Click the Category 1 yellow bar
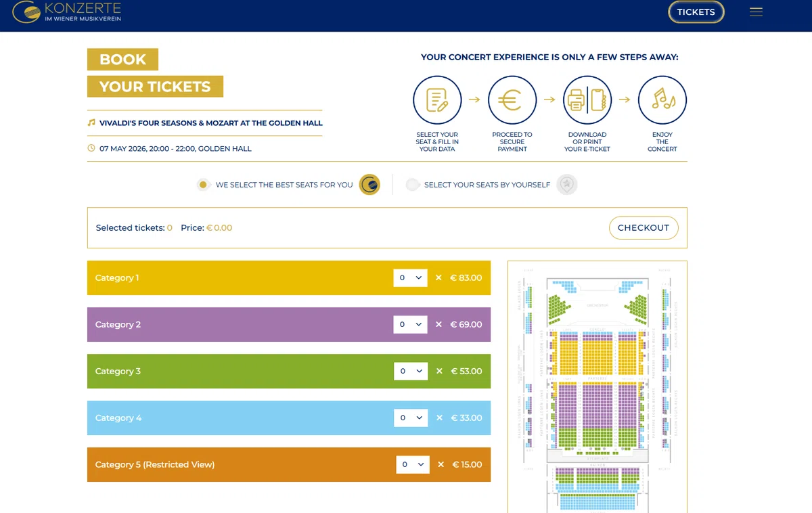 tap(289, 277)
